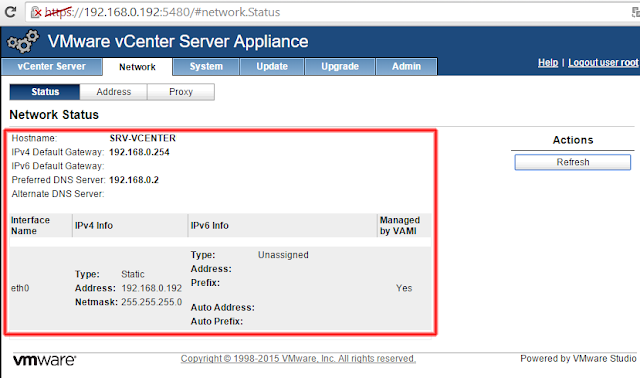This screenshot has width=640, height=378.
Task: Switch to the Address sub-tab
Action: 113,92
